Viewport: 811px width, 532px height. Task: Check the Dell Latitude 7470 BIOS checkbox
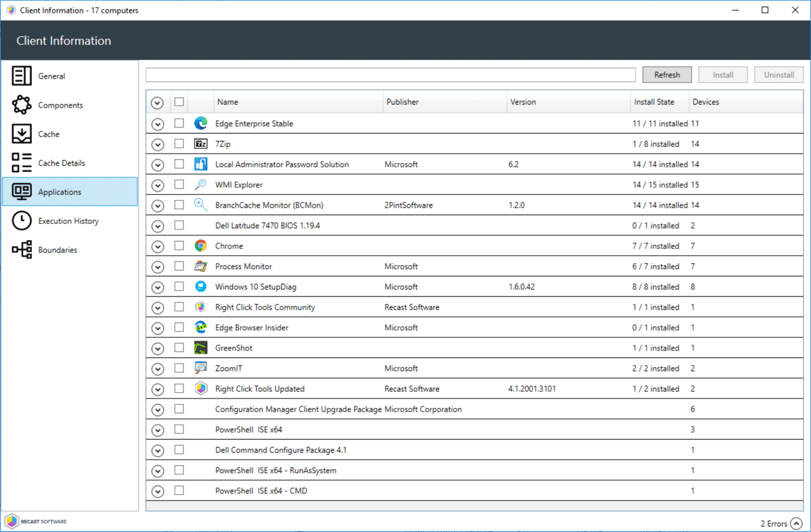pos(179,225)
